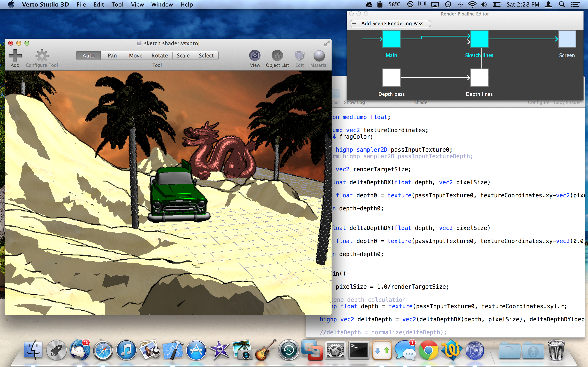Show the Object List panel
Viewport: 588px width, 367px height.
pyautogui.click(x=277, y=56)
